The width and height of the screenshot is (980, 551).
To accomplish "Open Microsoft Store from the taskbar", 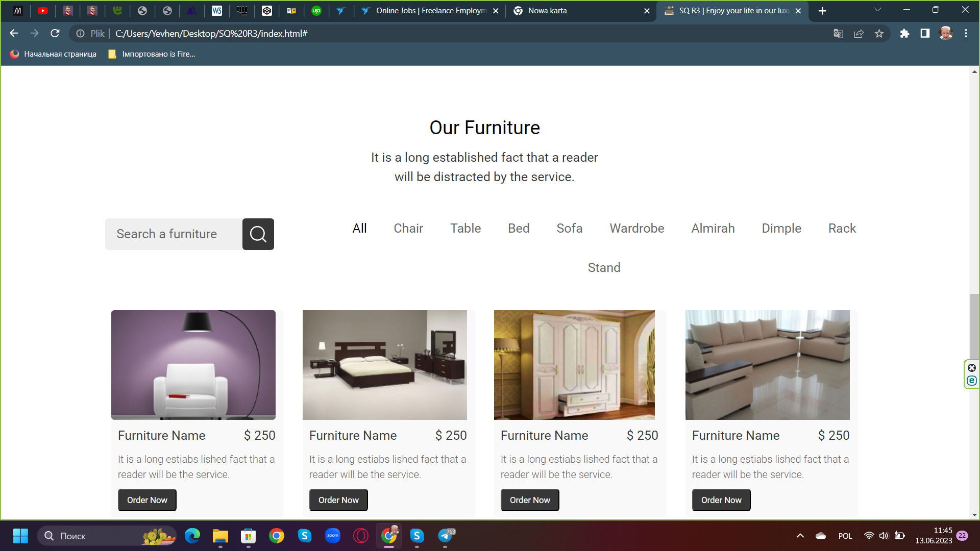I will click(249, 536).
